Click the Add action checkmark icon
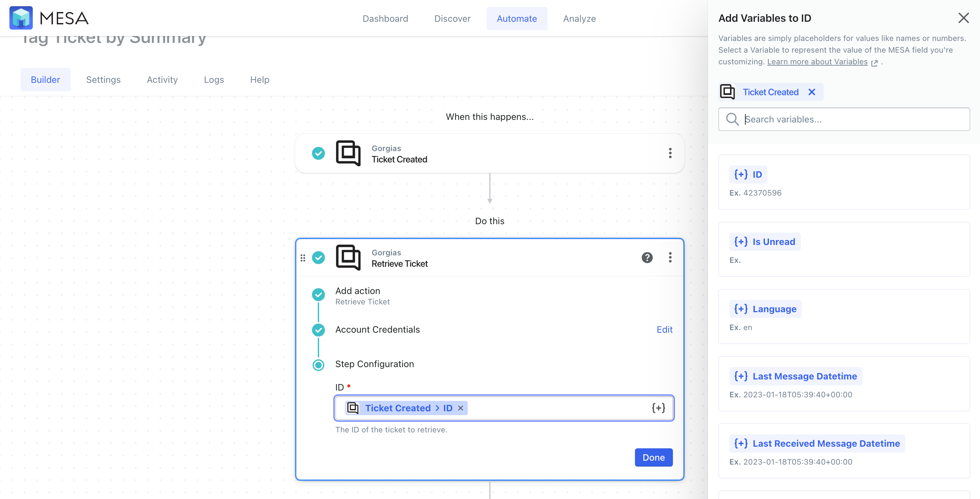The height and width of the screenshot is (499, 980). coord(318,295)
